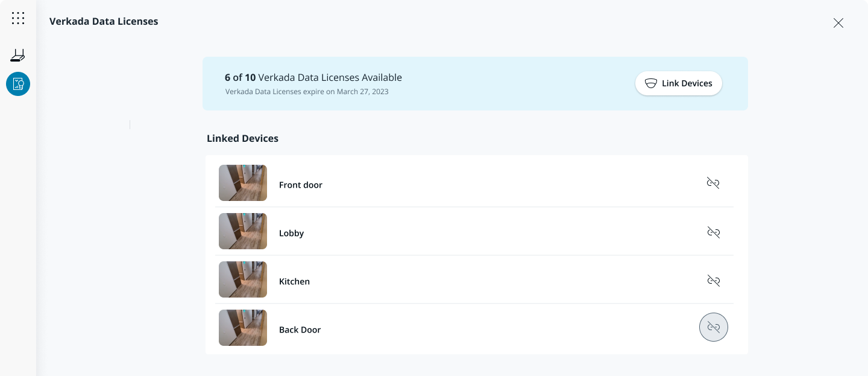Unlink the Back Door device
This screenshot has width=868, height=376.
pyautogui.click(x=713, y=327)
